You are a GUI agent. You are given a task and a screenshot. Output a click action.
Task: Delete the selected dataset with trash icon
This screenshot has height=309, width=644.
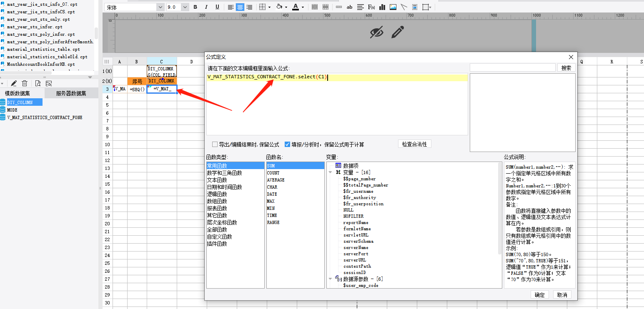coord(25,83)
